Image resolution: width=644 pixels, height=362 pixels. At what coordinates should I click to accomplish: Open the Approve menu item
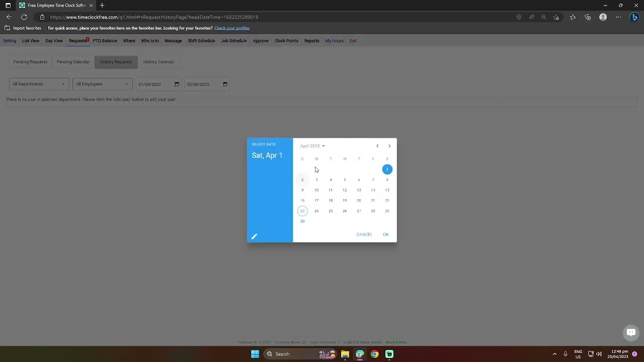click(261, 41)
